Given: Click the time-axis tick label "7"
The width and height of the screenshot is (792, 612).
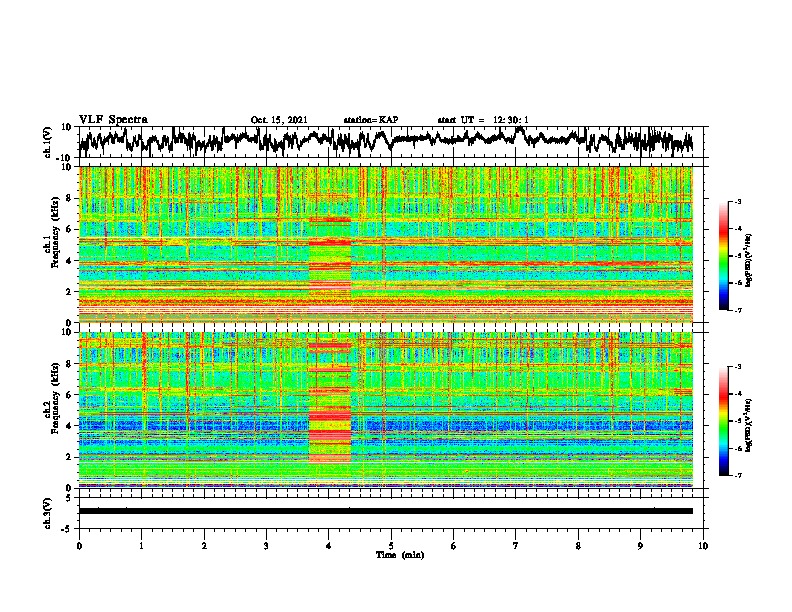Looking at the screenshot, I should click(516, 546).
